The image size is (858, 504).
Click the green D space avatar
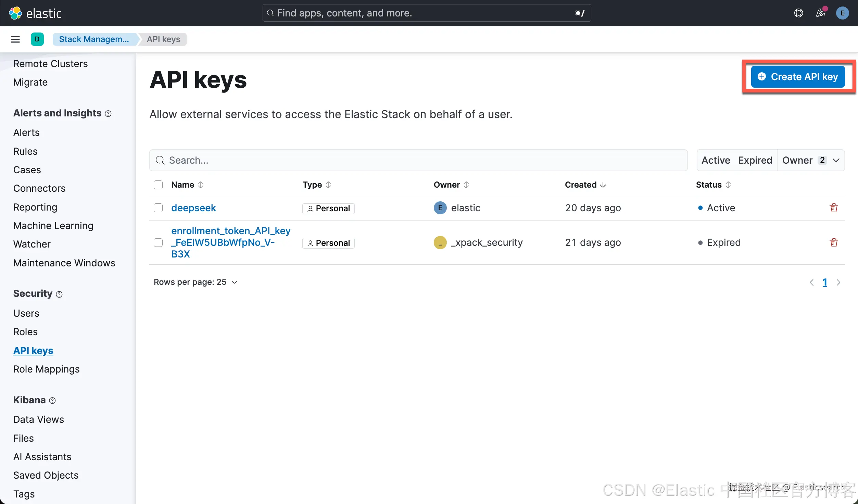(x=37, y=39)
